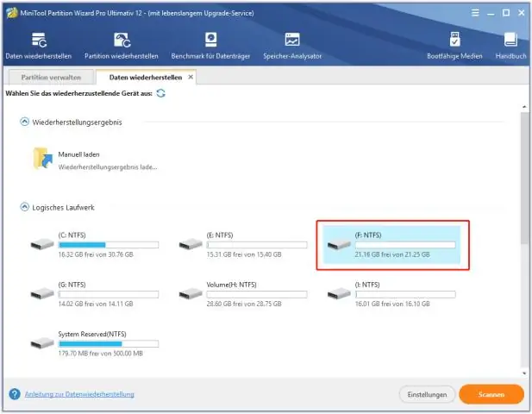Collapse the Wiederherstellungsergebnis section

[x=25, y=122]
